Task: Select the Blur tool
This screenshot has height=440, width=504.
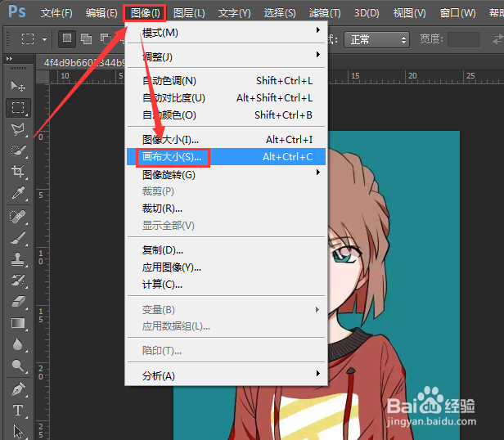Action: click(18, 344)
